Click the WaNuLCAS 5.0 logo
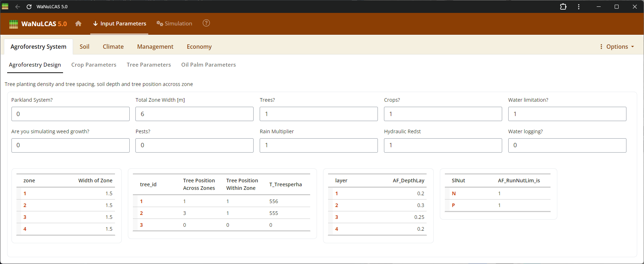644x264 pixels. pos(38,24)
